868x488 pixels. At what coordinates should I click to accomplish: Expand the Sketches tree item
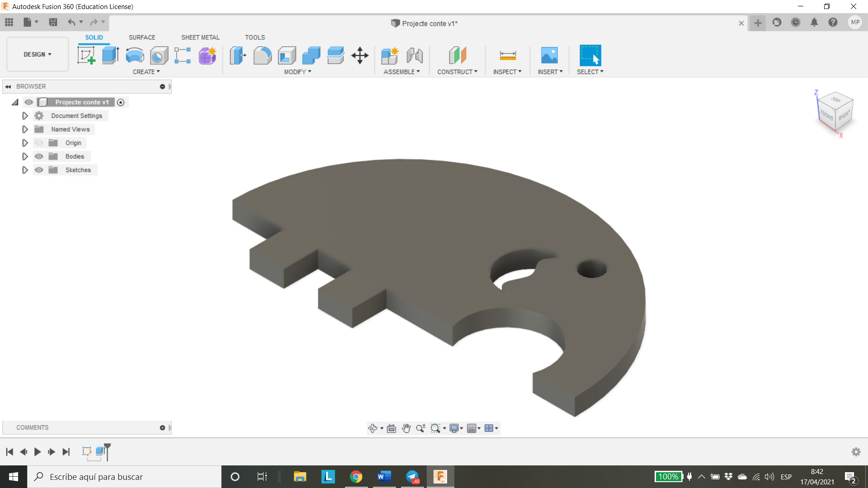(24, 170)
